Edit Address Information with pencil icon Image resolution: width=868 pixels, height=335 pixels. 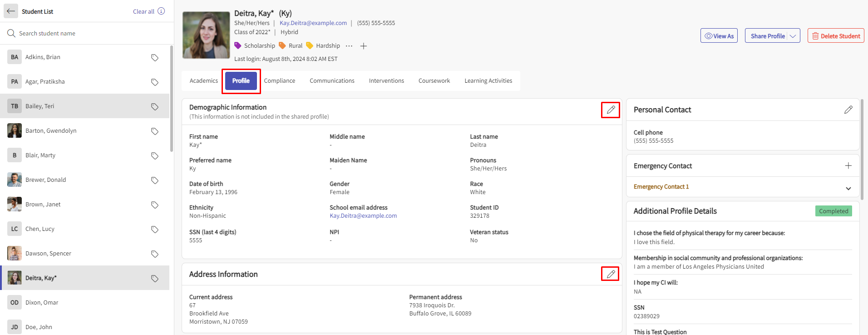click(x=611, y=274)
